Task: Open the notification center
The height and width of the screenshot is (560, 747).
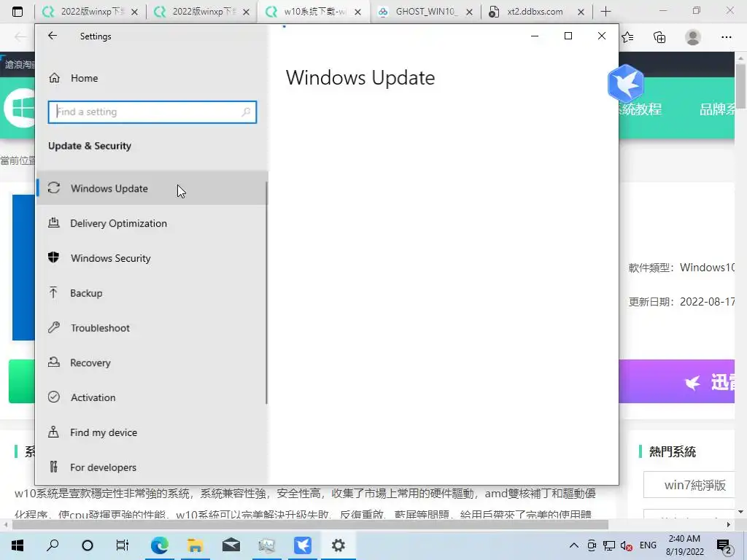Action: (x=724, y=545)
